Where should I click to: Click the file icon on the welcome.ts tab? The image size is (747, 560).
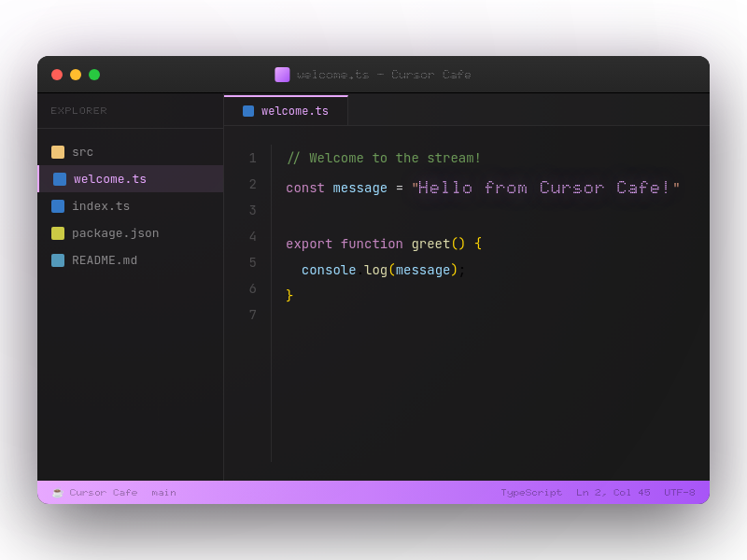point(247,110)
